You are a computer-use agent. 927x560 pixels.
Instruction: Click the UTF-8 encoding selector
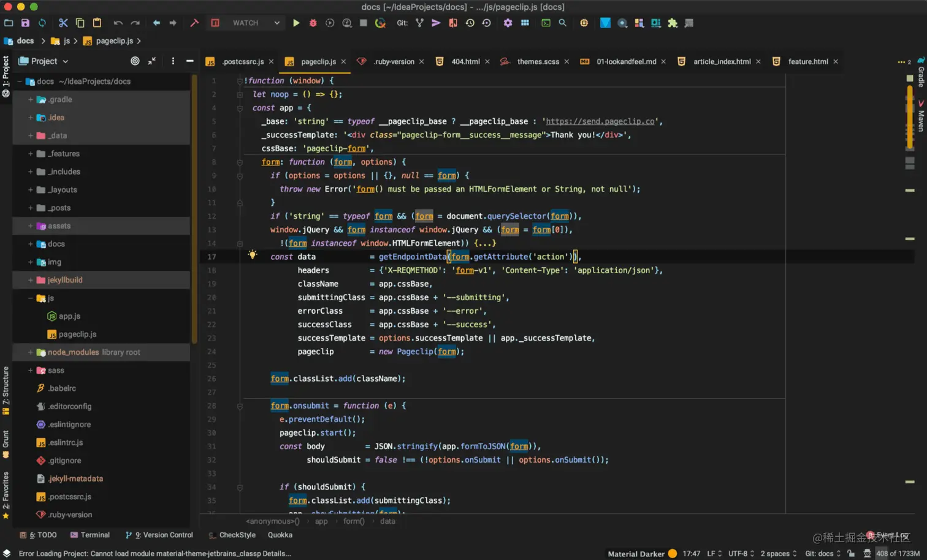pos(741,553)
